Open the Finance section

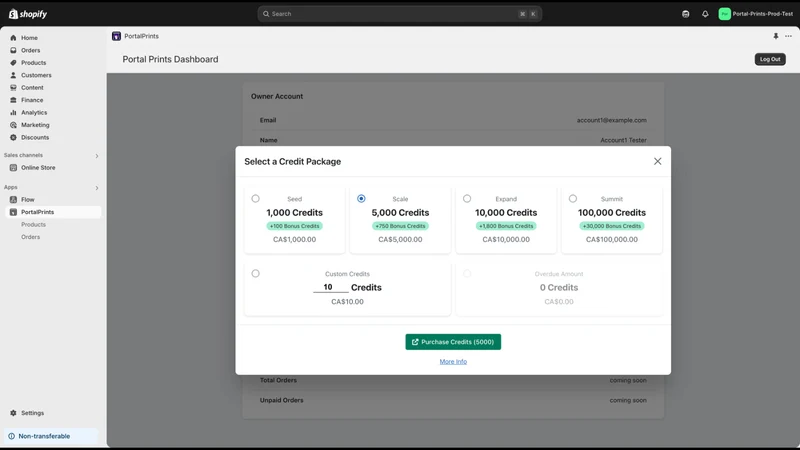[32, 100]
